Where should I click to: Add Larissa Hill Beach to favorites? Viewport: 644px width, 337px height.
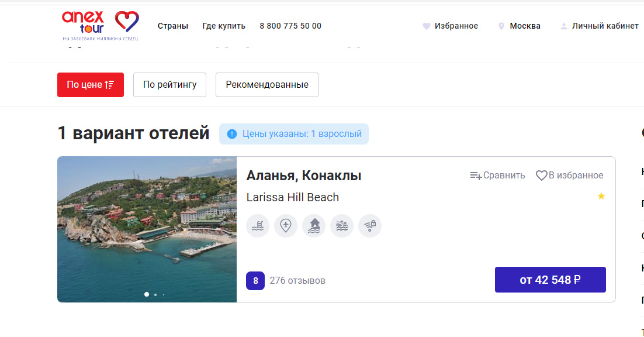point(570,176)
